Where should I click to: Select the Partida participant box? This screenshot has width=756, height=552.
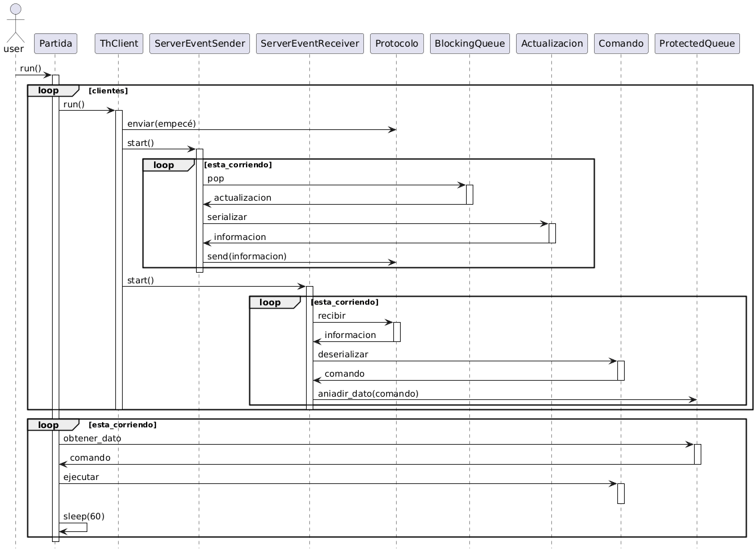pyautogui.click(x=55, y=43)
